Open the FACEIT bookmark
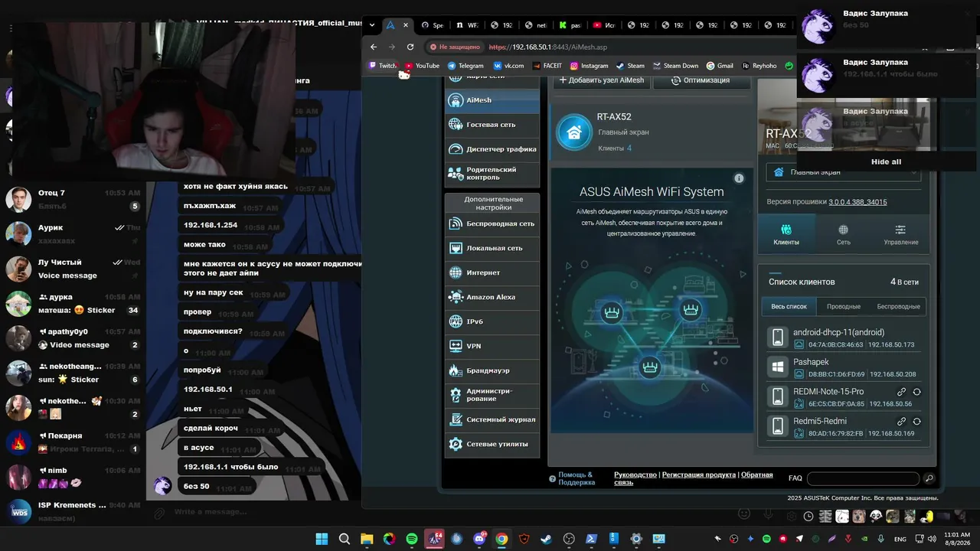 (x=547, y=66)
